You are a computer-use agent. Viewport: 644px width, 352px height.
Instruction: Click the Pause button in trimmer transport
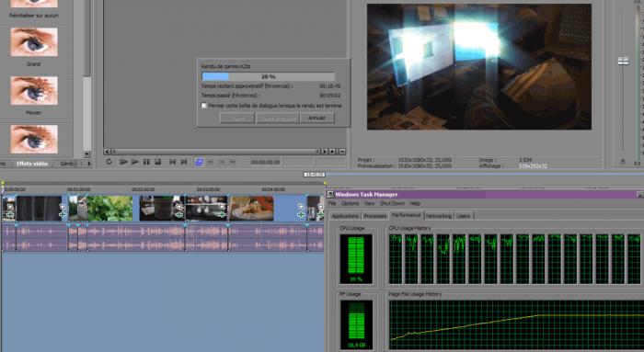[x=146, y=162]
